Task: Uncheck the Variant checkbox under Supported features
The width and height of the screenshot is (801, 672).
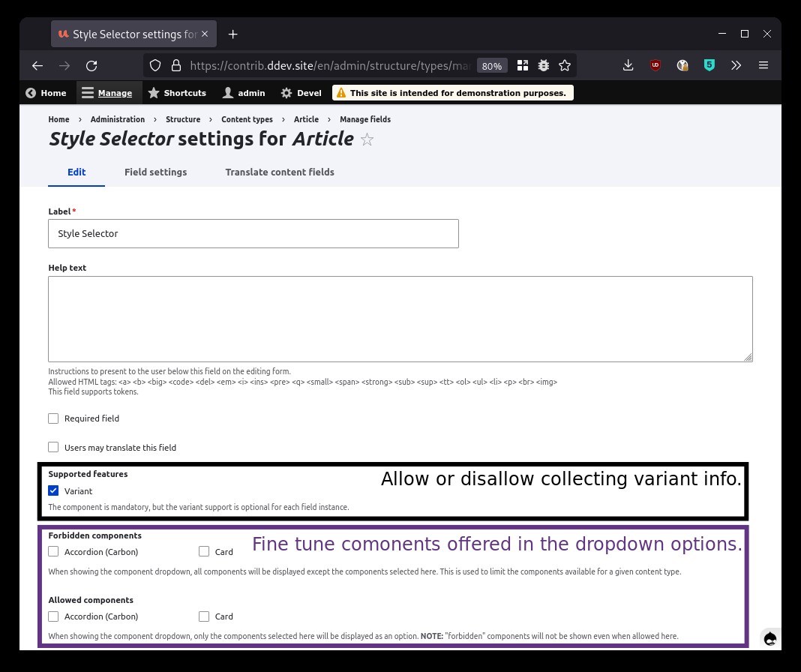Action: point(53,490)
